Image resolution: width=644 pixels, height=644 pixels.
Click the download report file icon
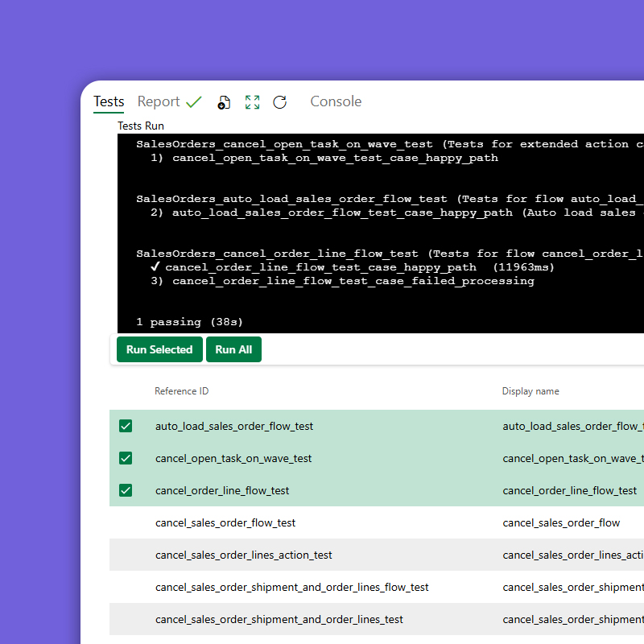(225, 102)
